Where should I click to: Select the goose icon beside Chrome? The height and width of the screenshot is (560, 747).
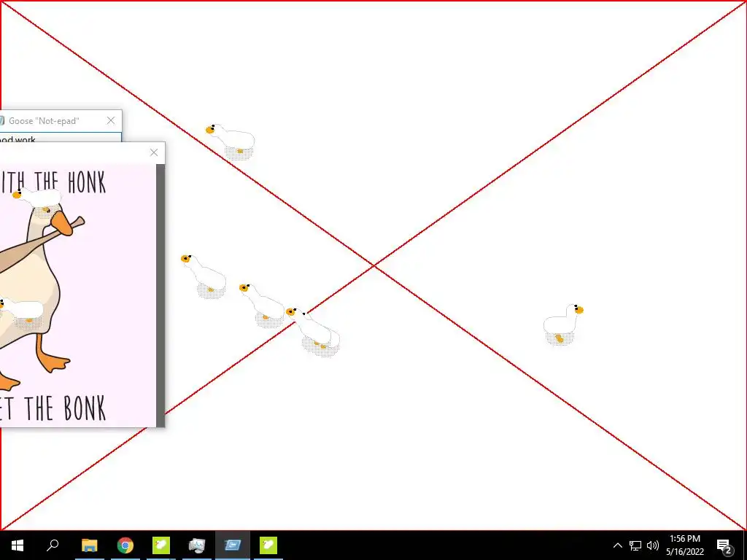tap(161, 545)
